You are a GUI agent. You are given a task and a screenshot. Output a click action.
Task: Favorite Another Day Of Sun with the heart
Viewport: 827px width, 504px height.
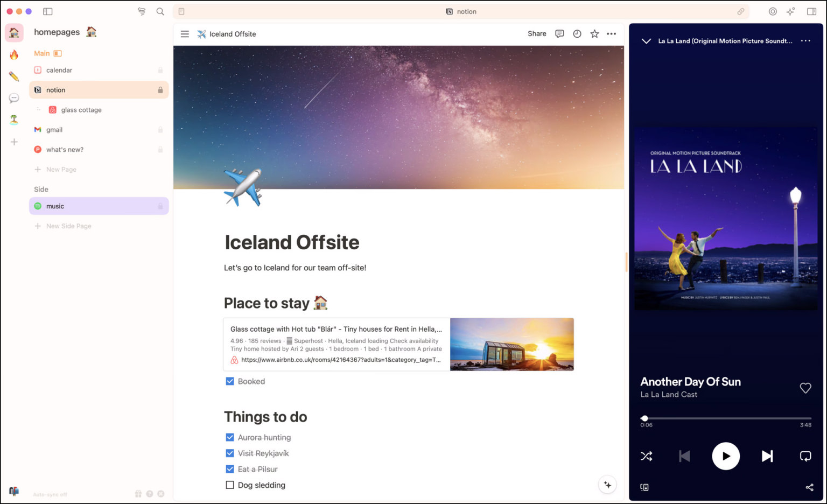(805, 388)
